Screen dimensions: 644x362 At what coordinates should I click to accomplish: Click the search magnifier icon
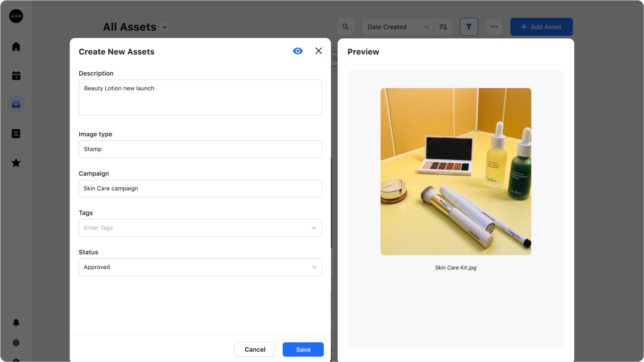[x=345, y=27]
